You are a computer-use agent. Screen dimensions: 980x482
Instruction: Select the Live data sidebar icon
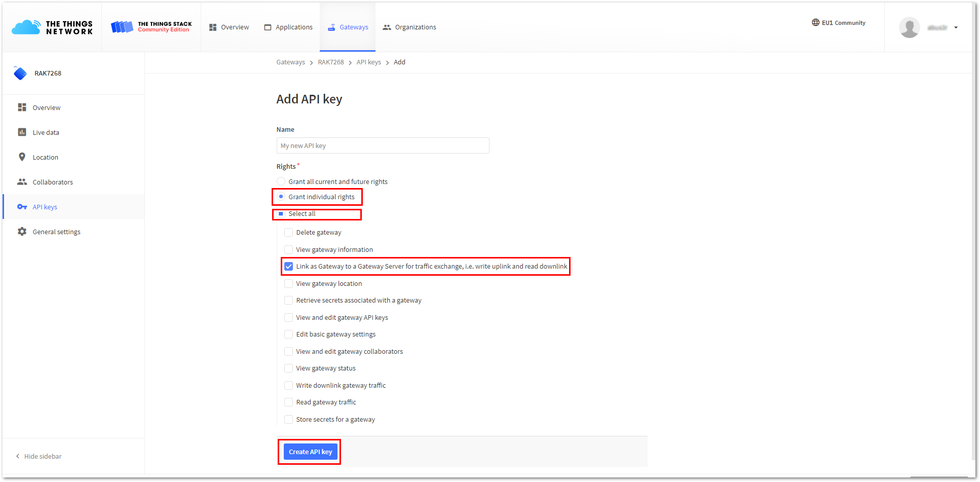point(22,132)
